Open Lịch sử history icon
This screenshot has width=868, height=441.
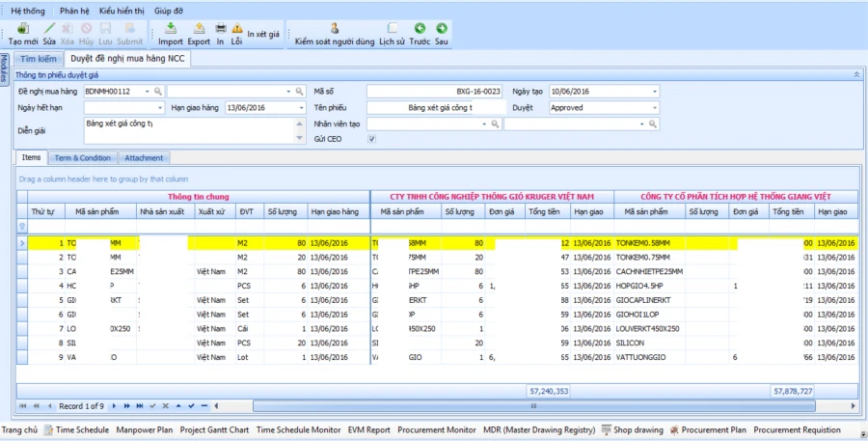point(392,28)
